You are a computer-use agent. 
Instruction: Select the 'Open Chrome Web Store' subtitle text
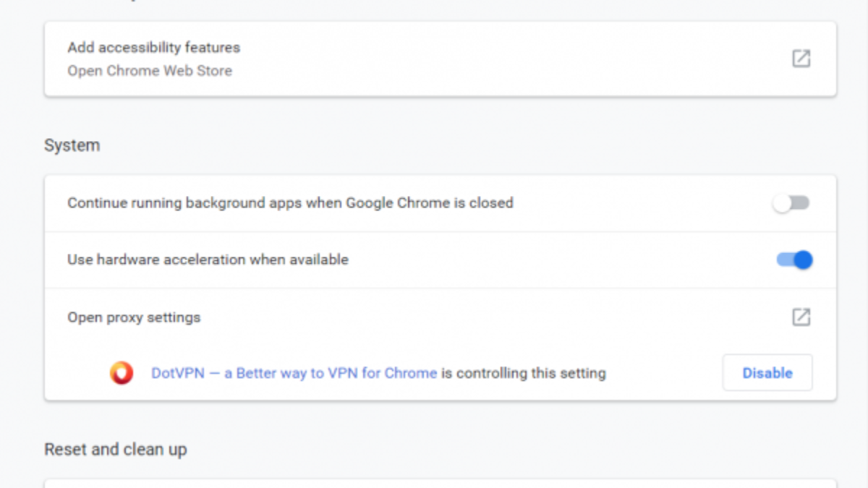tap(150, 71)
